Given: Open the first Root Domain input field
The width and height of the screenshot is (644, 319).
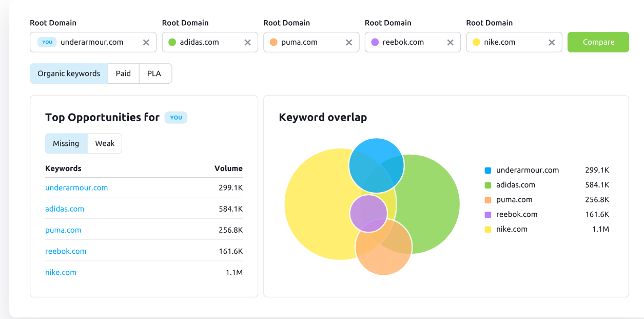Looking at the screenshot, I should coord(93,42).
